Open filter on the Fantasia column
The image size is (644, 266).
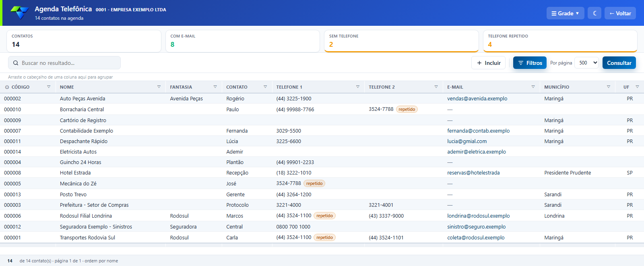point(215,87)
